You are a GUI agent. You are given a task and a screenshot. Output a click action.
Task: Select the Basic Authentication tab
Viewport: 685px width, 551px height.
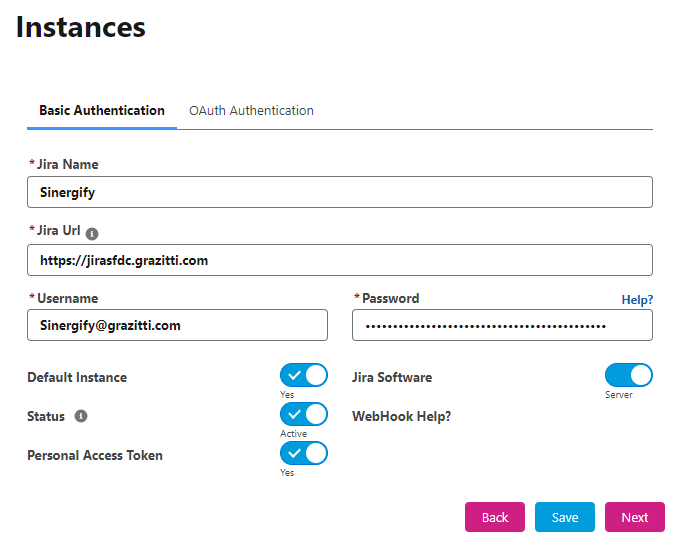coord(102,111)
